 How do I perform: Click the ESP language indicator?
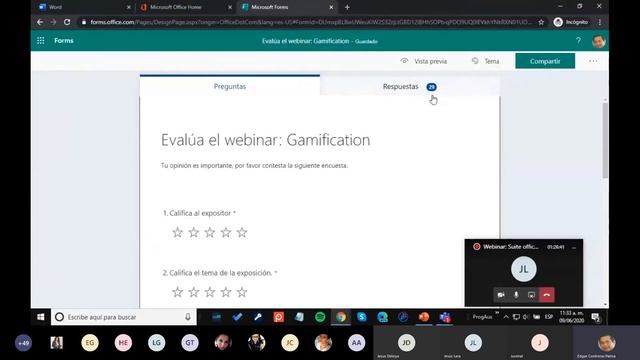tap(549, 317)
